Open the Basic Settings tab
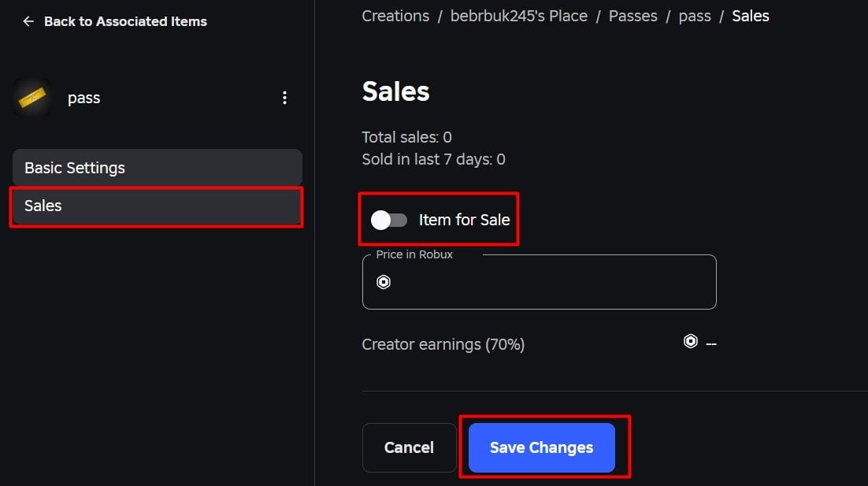This screenshot has width=868, height=486. tap(158, 168)
